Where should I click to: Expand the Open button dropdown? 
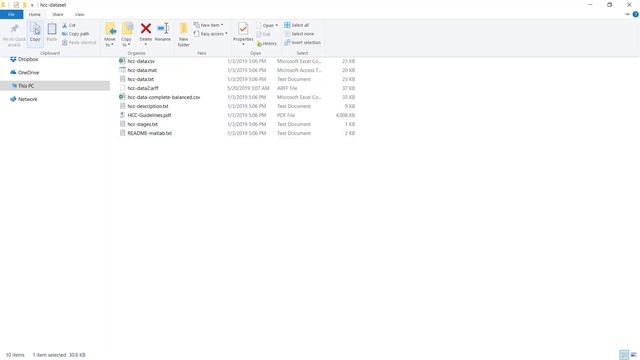coord(276,25)
